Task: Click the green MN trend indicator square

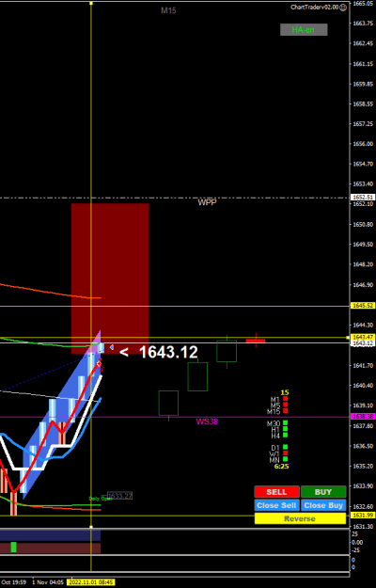Action: click(x=286, y=459)
